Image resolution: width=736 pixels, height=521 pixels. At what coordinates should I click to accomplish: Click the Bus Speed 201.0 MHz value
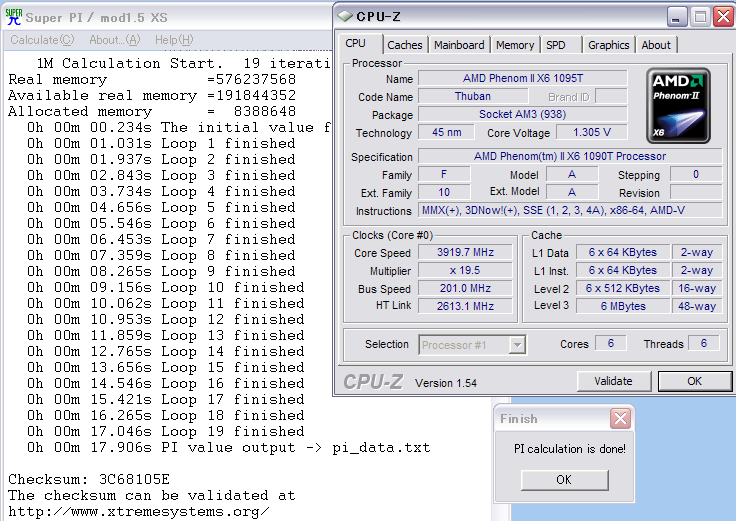point(465,288)
